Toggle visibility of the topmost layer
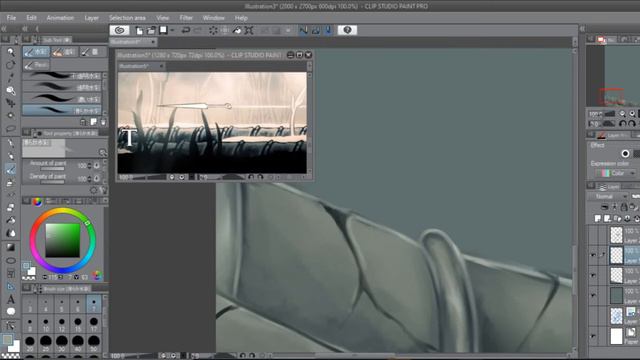 pyautogui.click(x=593, y=235)
